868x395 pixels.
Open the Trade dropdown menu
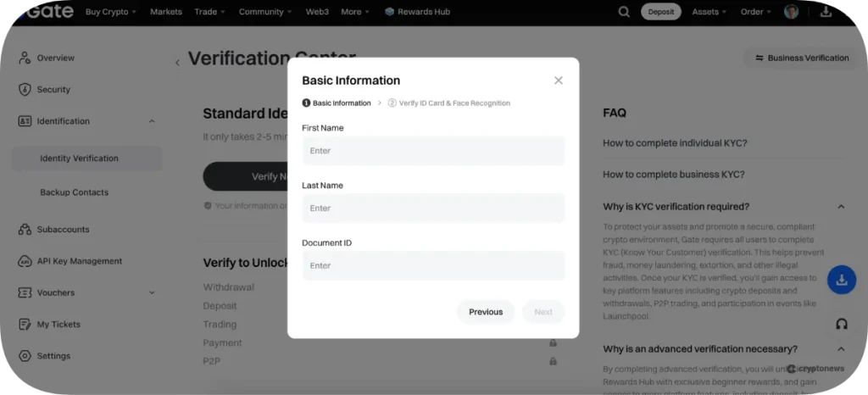pyautogui.click(x=210, y=12)
